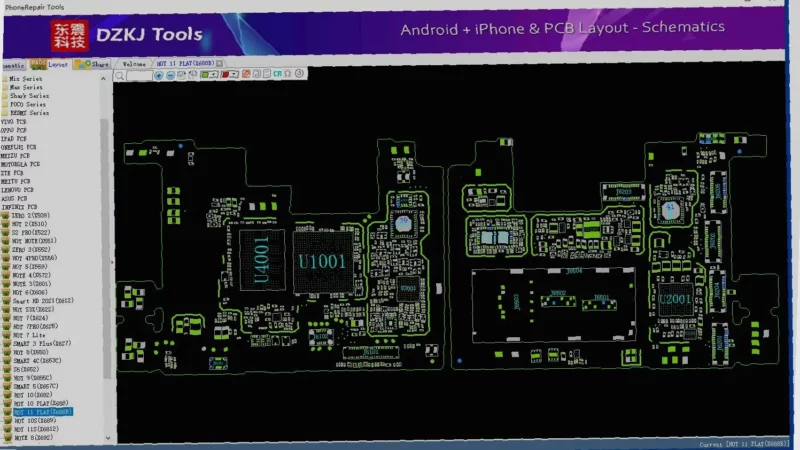Expand the VIVO PCB category
Viewport: 800px width, 450px height.
click(x=13, y=122)
